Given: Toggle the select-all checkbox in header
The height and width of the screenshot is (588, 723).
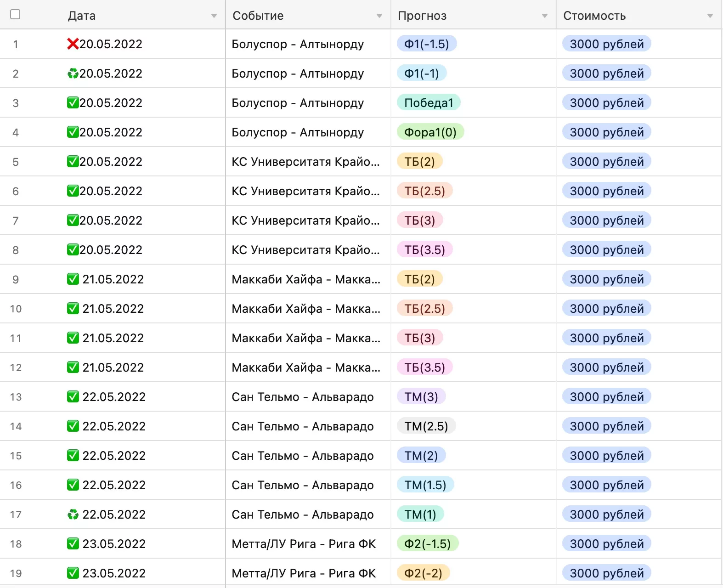Looking at the screenshot, I should click(x=15, y=15).
